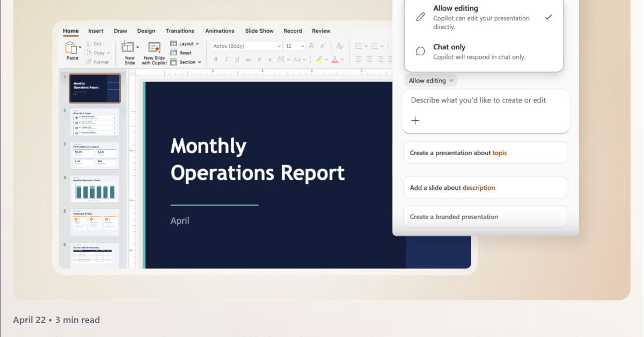Open the Transitions tab
The height and width of the screenshot is (337, 644).
(180, 31)
